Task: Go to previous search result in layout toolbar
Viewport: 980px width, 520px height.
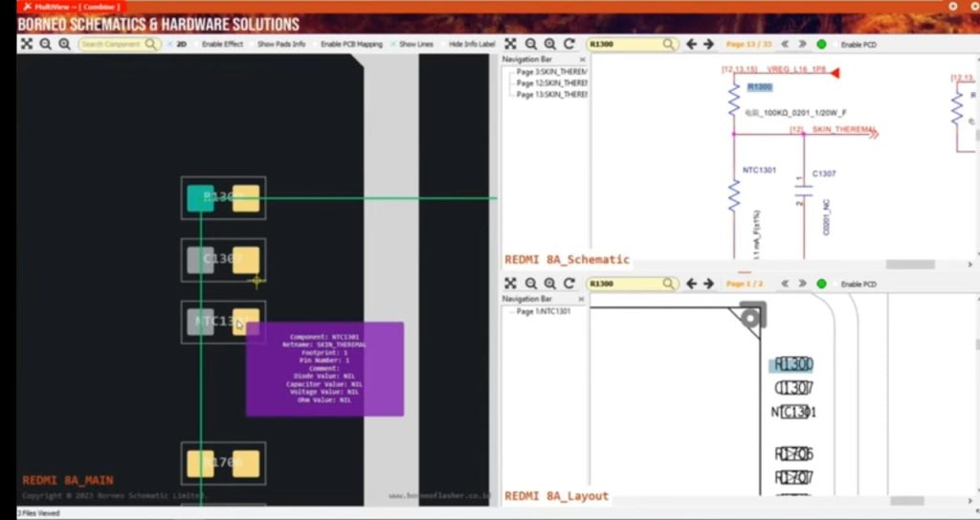Action: pyautogui.click(x=691, y=283)
